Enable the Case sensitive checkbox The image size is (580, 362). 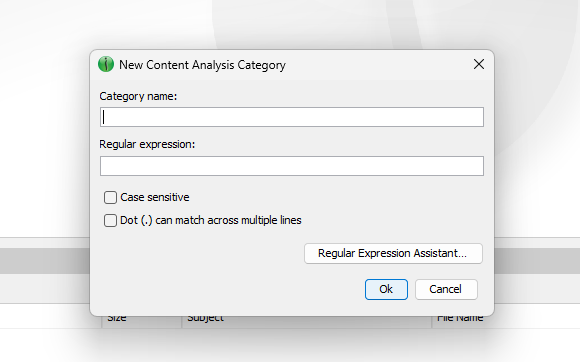click(x=110, y=197)
